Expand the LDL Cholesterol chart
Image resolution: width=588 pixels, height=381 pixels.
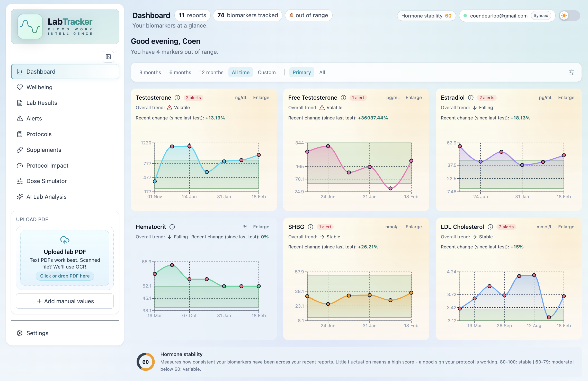[566, 227]
